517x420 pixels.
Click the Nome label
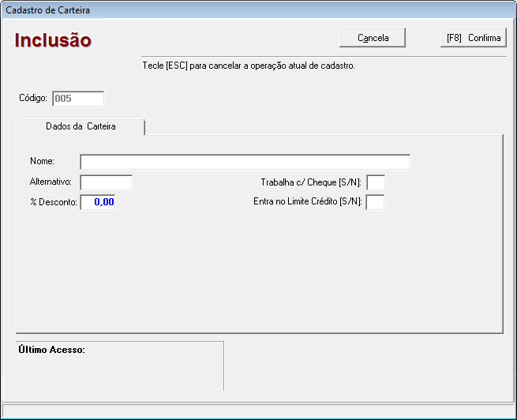(41, 162)
